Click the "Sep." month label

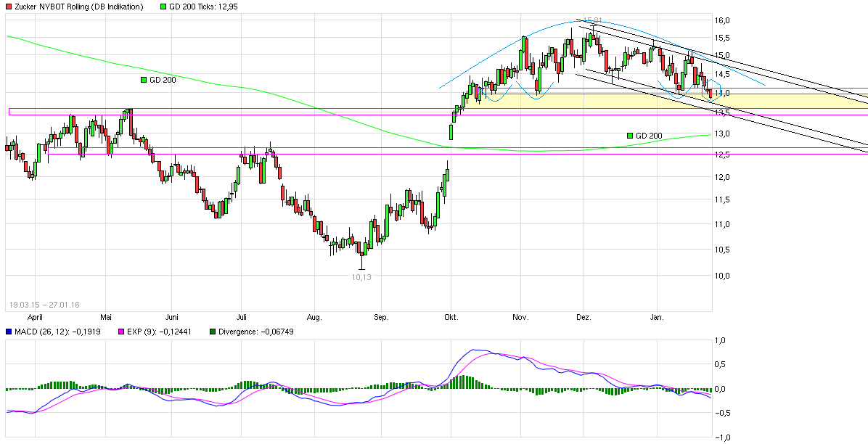tap(381, 318)
